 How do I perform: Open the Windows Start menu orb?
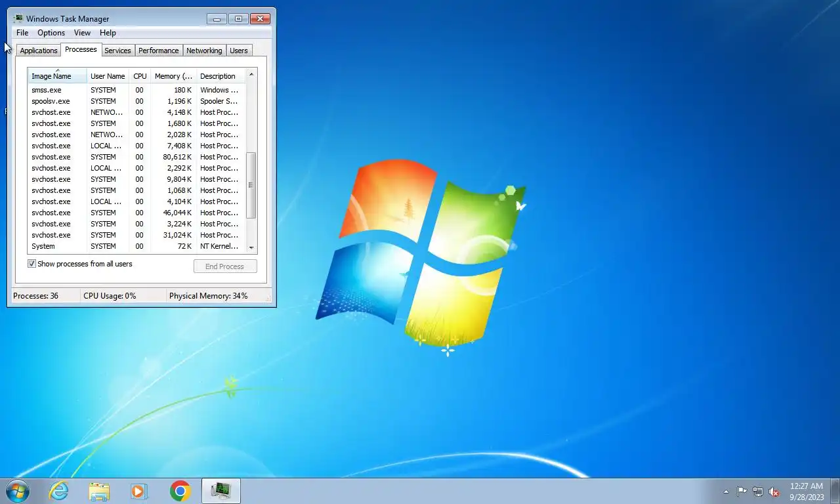pyautogui.click(x=18, y=491)
